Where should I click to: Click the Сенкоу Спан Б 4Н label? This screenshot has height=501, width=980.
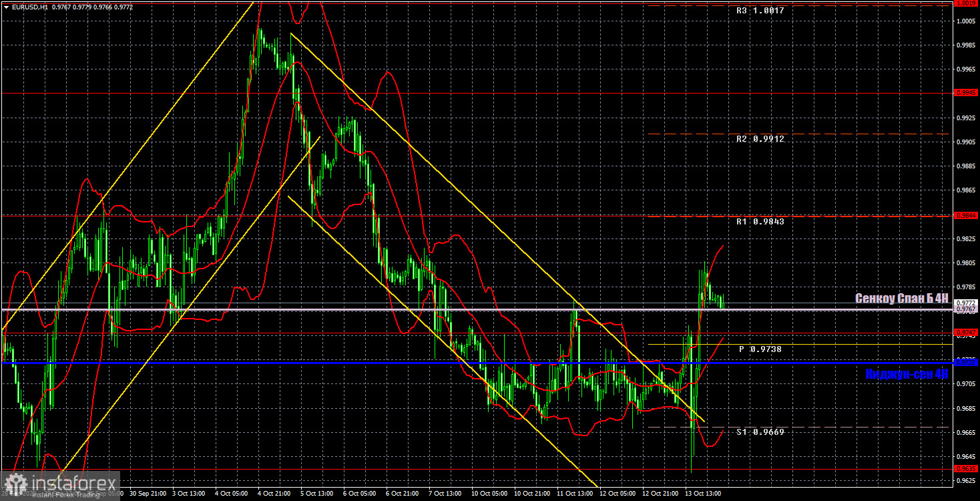click(x=901, y=299)
